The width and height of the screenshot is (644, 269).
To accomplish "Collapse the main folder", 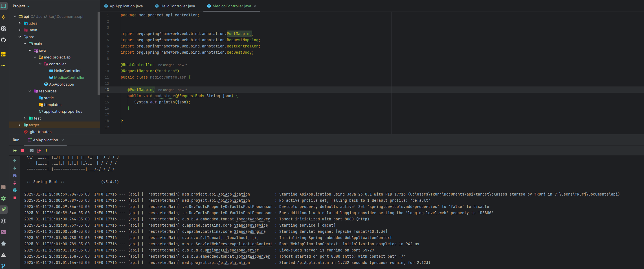I will point(25,44).
